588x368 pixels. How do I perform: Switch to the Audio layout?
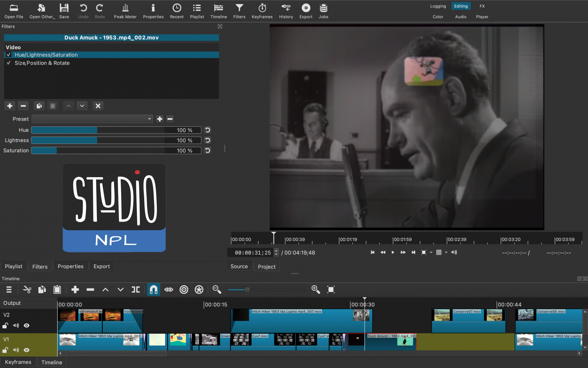461,17
